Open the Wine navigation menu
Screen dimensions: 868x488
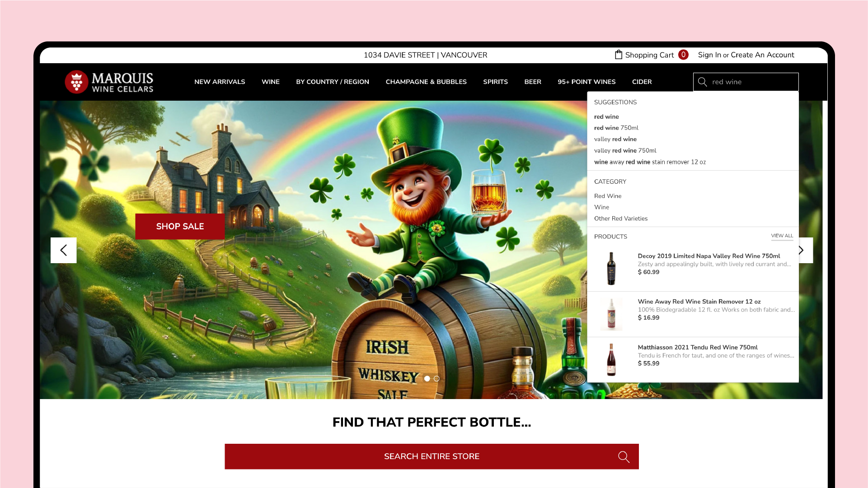click(x=270, y=82)
